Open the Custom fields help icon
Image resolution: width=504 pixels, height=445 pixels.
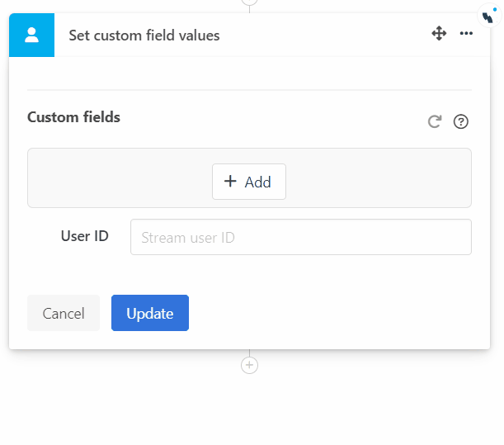point(461,122)
